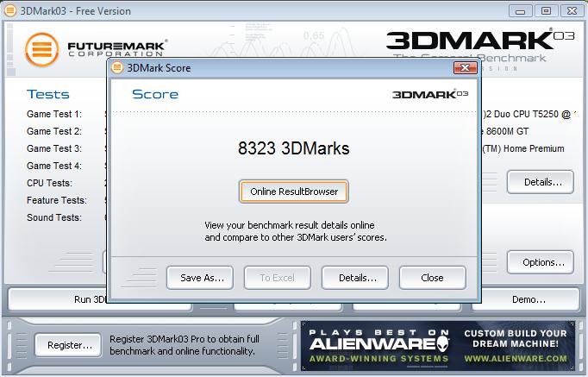
Task: Select the '8323 3DMarks' score text
Action: tap(294, 148)
